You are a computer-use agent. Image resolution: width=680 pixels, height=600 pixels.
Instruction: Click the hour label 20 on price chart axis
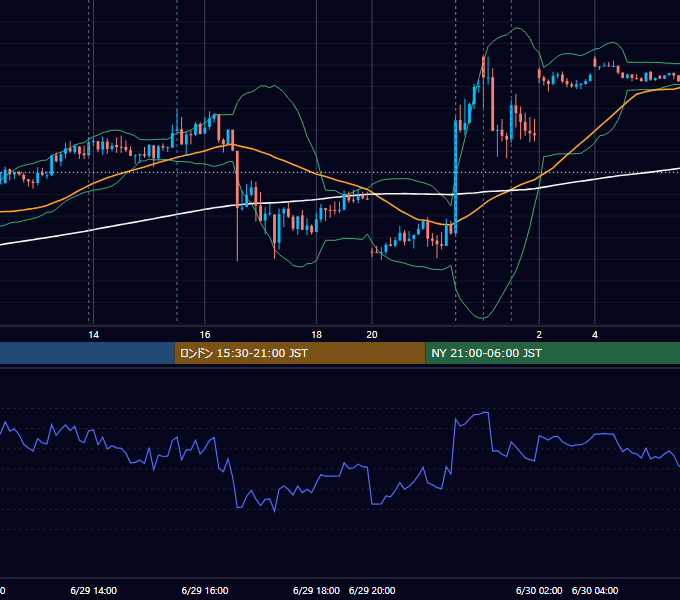(372, 335)
